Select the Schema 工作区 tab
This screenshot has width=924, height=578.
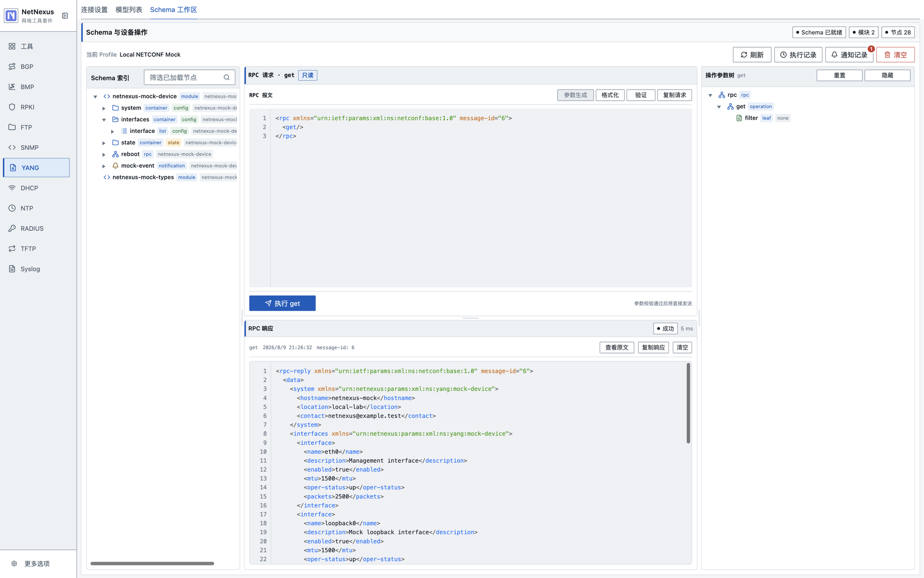pyautogui.click(x=173, y=10)
